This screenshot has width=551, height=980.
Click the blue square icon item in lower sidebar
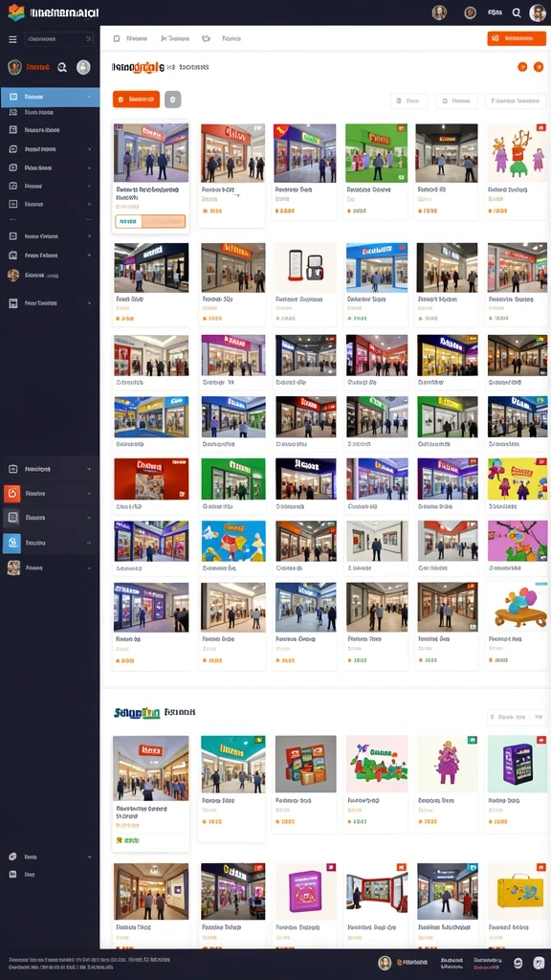[12, 543]
